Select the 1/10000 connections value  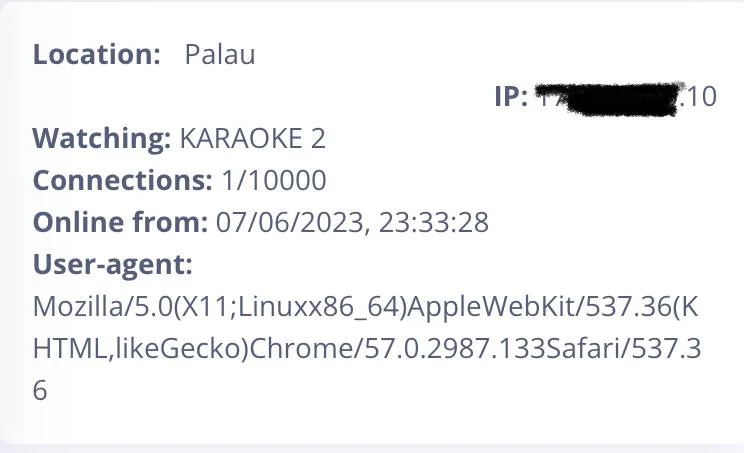[274, 180]
